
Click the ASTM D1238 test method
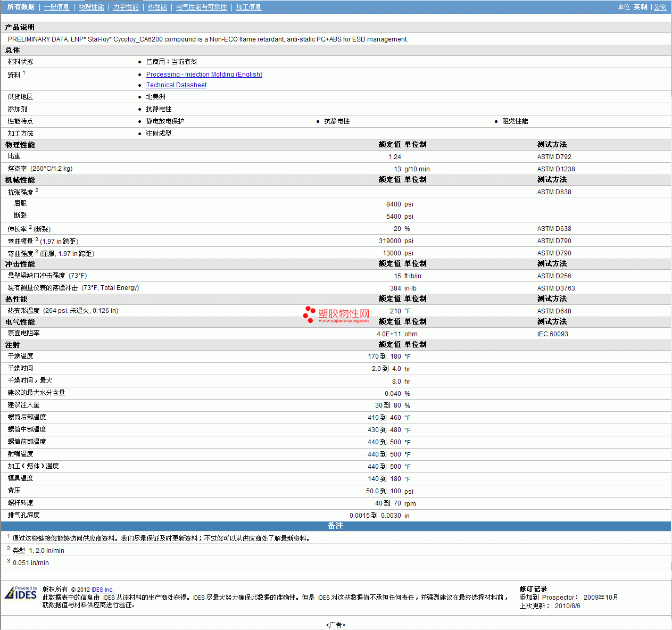(x=556, y=169)
